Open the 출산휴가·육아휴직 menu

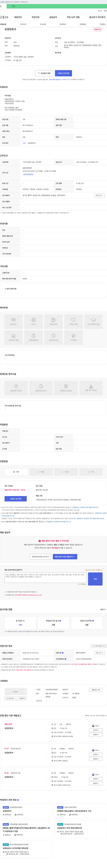coord(97,17)
